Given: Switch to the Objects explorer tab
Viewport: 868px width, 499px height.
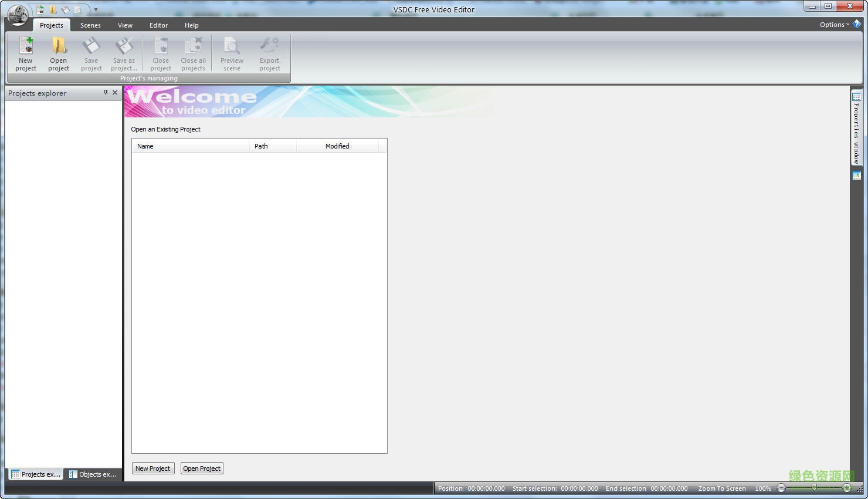Looking at the screenshot, I should (93, 474).
